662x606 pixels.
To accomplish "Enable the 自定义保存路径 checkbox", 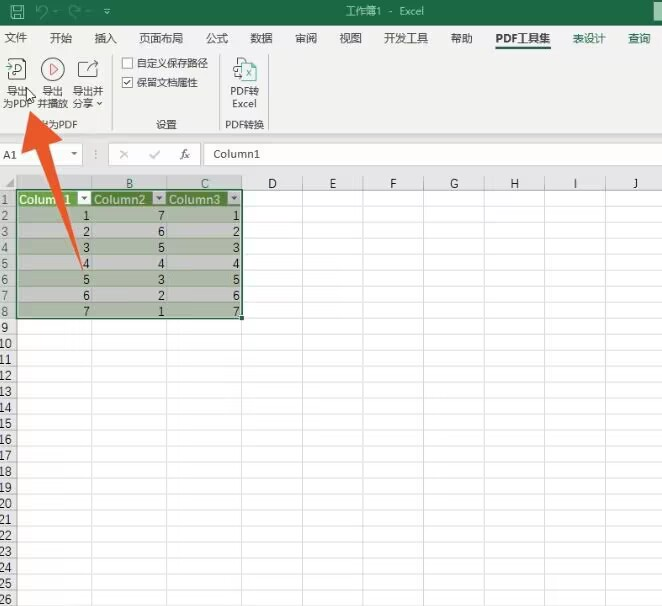I will [127, 63].
